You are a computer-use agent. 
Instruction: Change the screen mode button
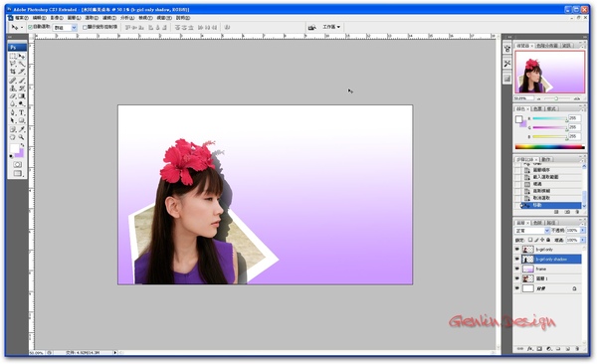coord(18,173)
